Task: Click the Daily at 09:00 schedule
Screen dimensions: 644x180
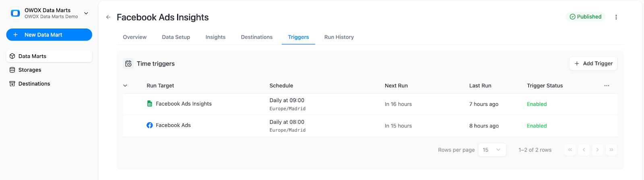Action: pos(287,100)
